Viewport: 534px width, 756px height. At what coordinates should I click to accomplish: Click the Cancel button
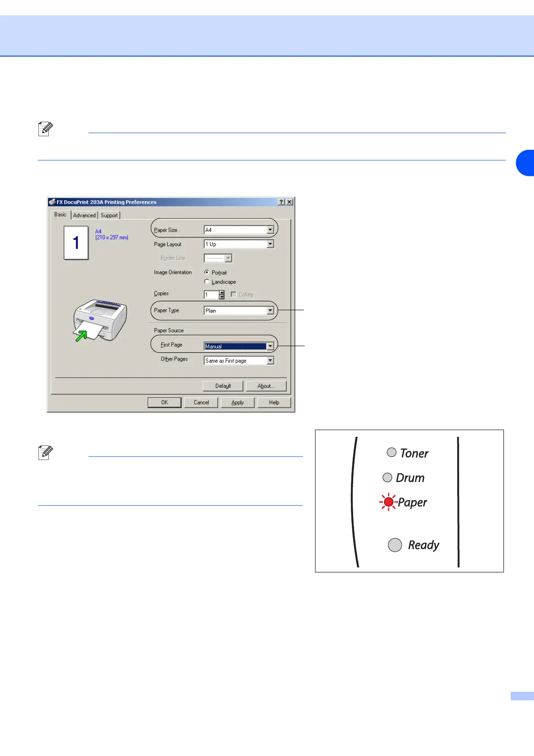(x=201, y=403)
